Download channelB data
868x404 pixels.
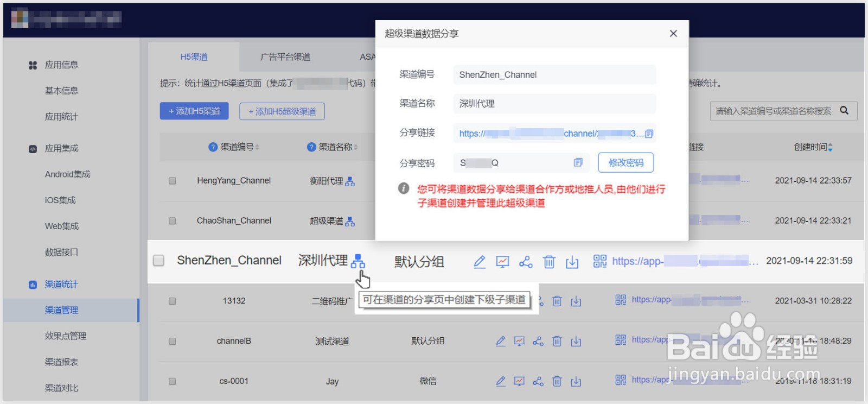(x=576, y=342)
